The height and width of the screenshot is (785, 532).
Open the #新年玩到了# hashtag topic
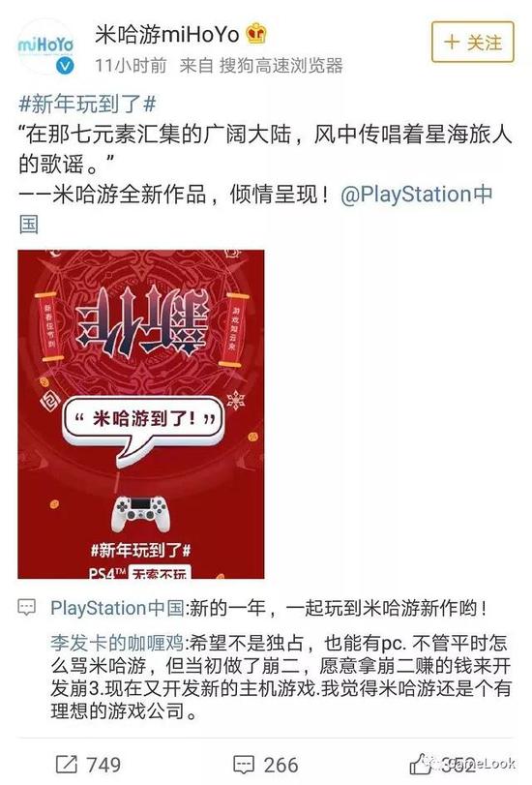pyautogui.click(x=87, y=104)
